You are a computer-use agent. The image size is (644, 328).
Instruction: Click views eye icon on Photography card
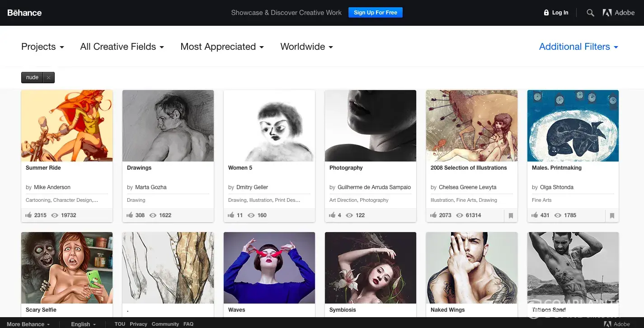[349, 215]
